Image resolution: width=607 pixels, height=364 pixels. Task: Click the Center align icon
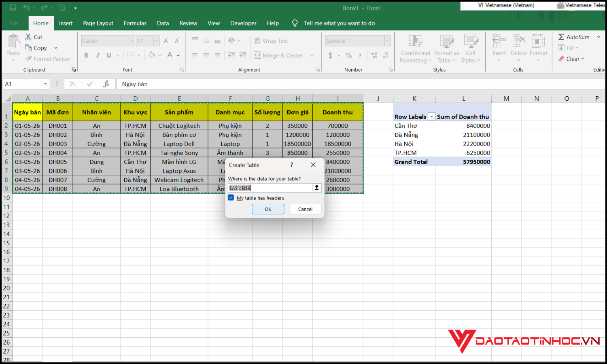coord(206,55)
